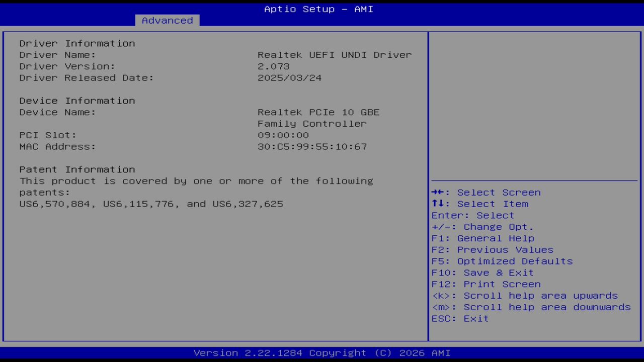This screenshot has height=362, width=644.
Task: Click the F12: Print Screen entry
Action: click(x=486, y=285)
